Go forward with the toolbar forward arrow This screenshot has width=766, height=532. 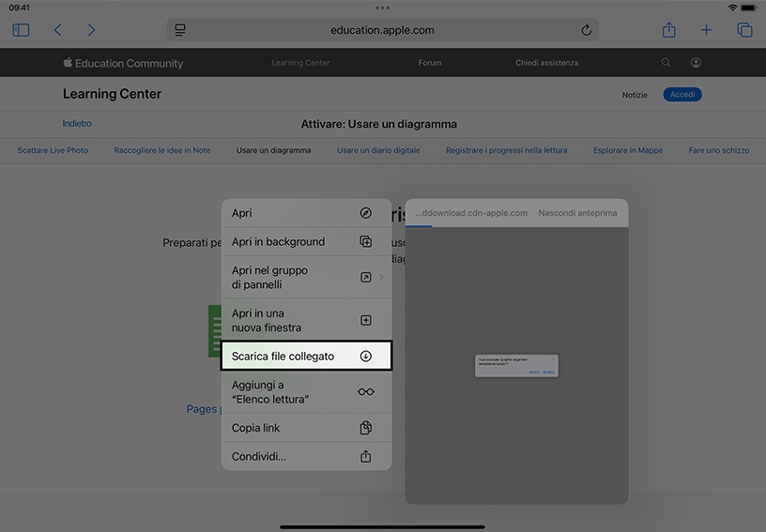tap(91, 30)
